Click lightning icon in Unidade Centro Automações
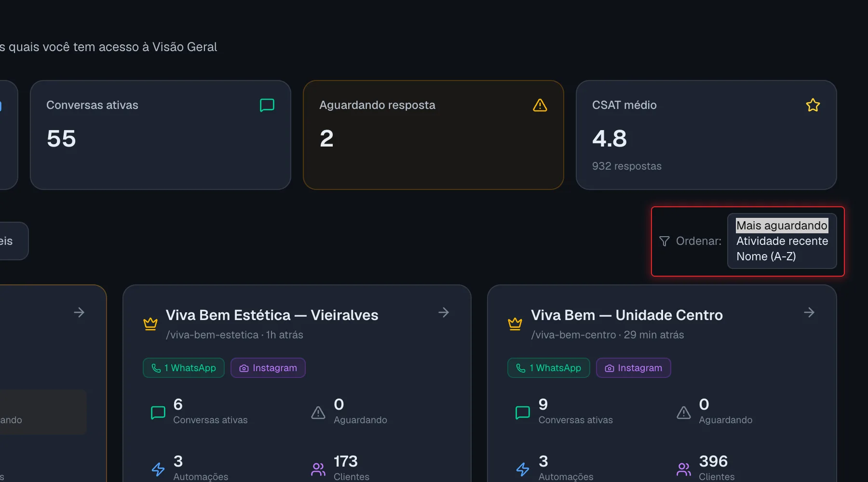Viewport: 868px width, 482px height. coord(523,469)
